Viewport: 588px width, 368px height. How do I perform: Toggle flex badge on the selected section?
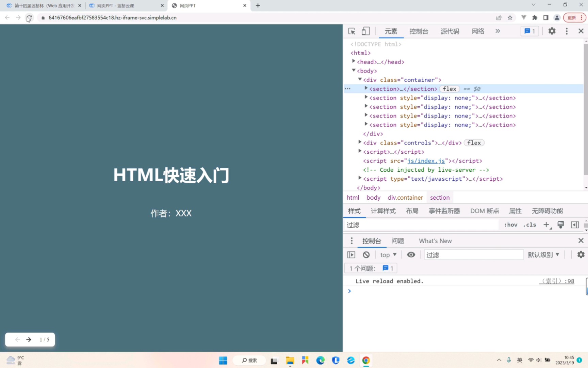click(x=450, y=89)
